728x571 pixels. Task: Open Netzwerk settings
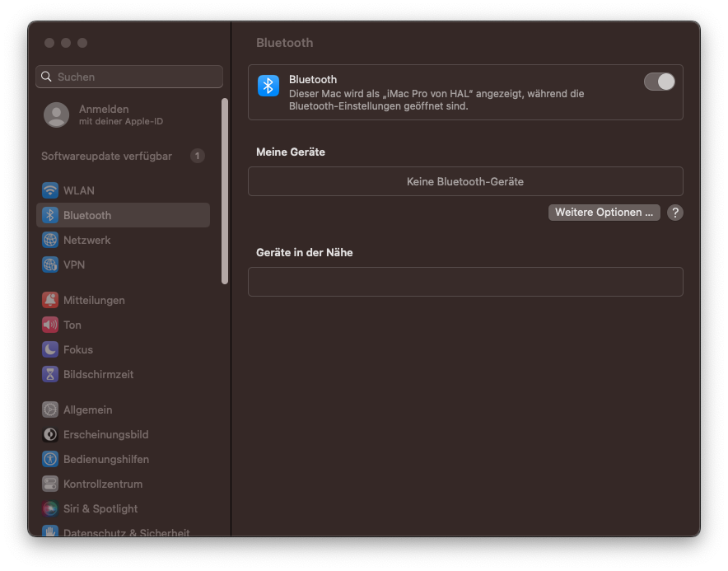(x=123, y=240)
